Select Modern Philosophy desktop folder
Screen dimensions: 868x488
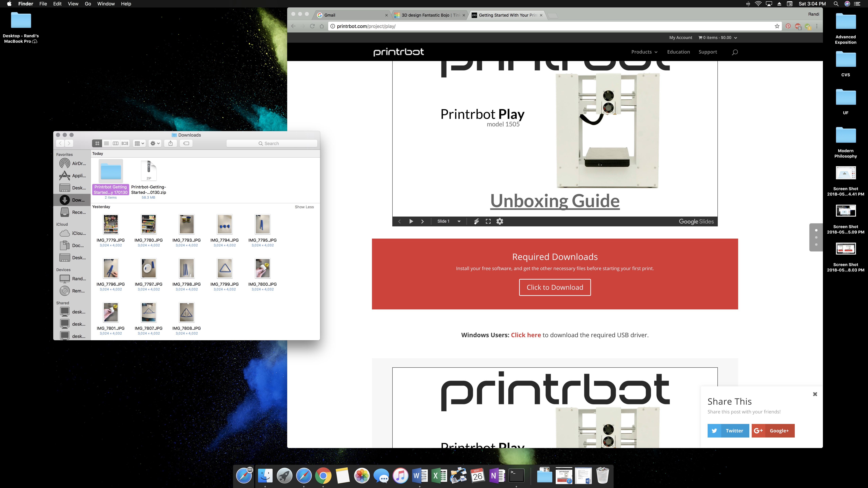click(x=846, y=142)
